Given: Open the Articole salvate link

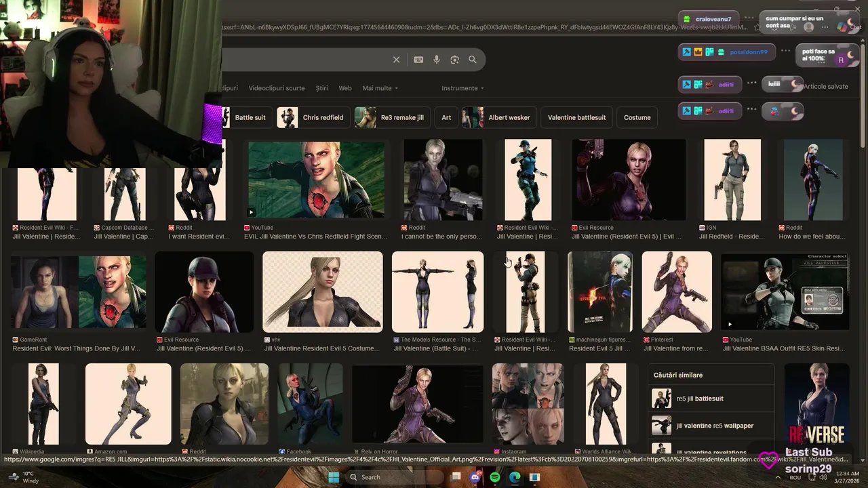Looking at the screenshot, I should pyautogui.click(x=826, y=87).
